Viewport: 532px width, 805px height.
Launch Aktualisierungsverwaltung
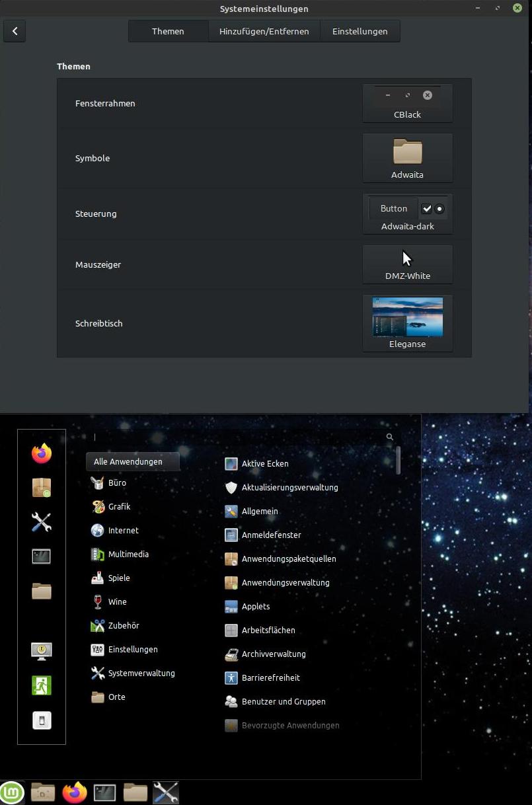[x=281, y=488]
